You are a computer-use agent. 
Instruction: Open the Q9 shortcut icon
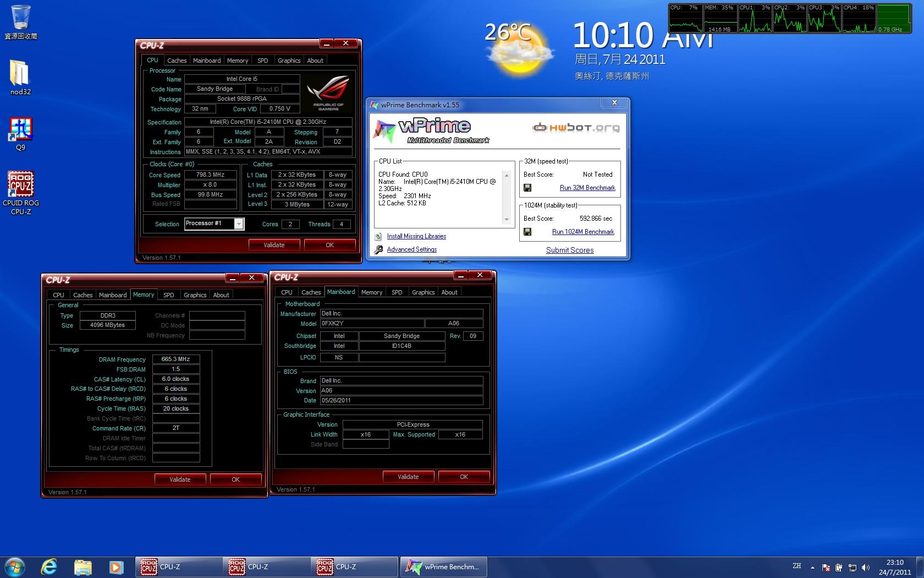coord(20,134)
